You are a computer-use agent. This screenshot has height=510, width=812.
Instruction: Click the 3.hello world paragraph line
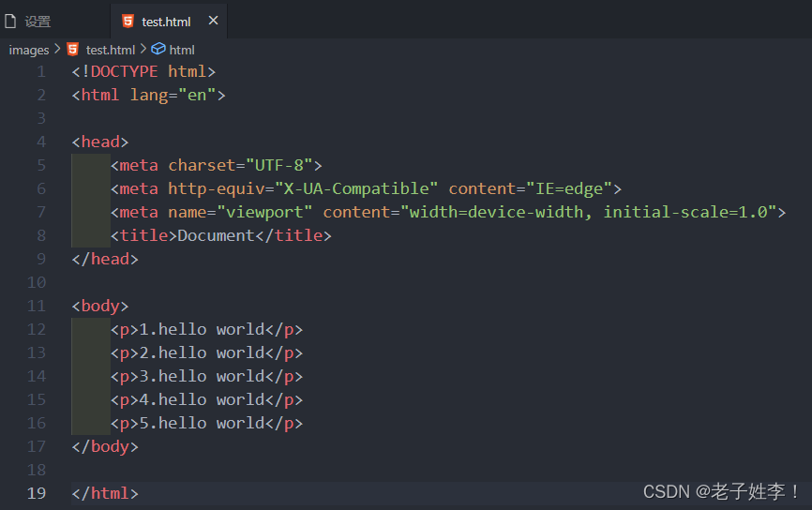pyautogui.click(x=206, y=377)
